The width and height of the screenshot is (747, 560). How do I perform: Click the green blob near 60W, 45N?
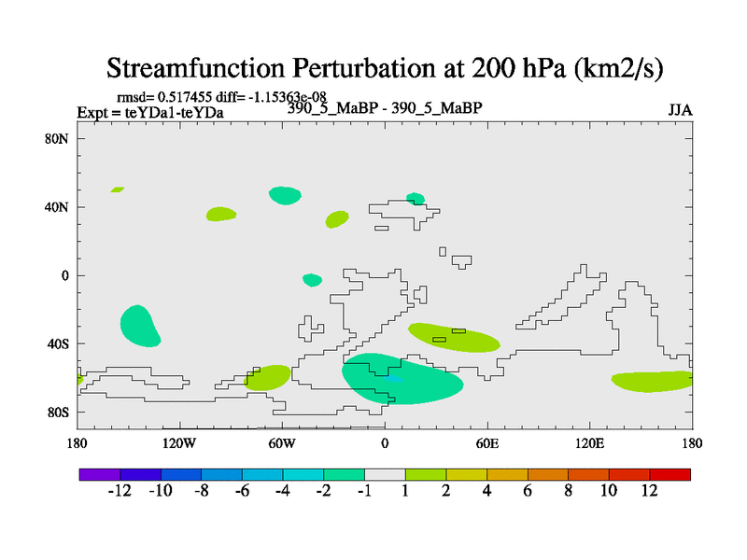click(285, 194)
